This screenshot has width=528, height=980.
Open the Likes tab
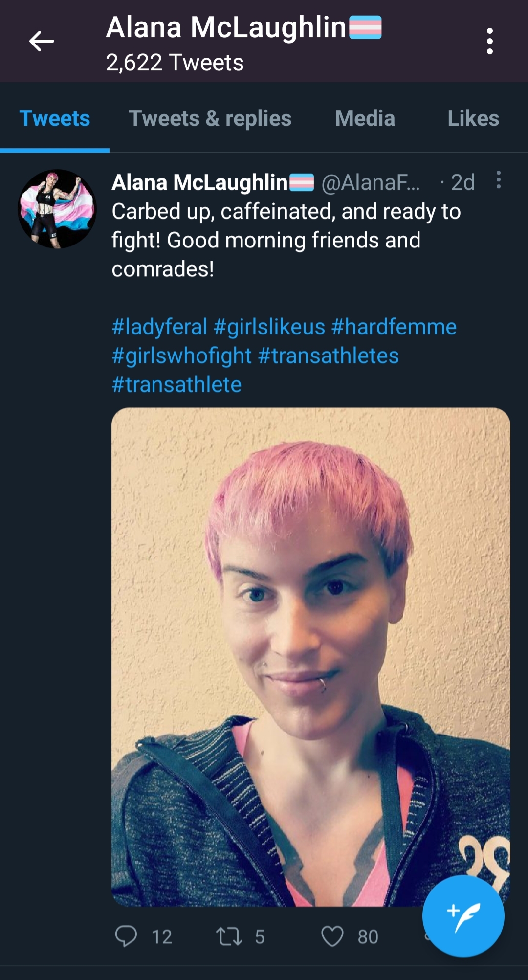(473, 118)
